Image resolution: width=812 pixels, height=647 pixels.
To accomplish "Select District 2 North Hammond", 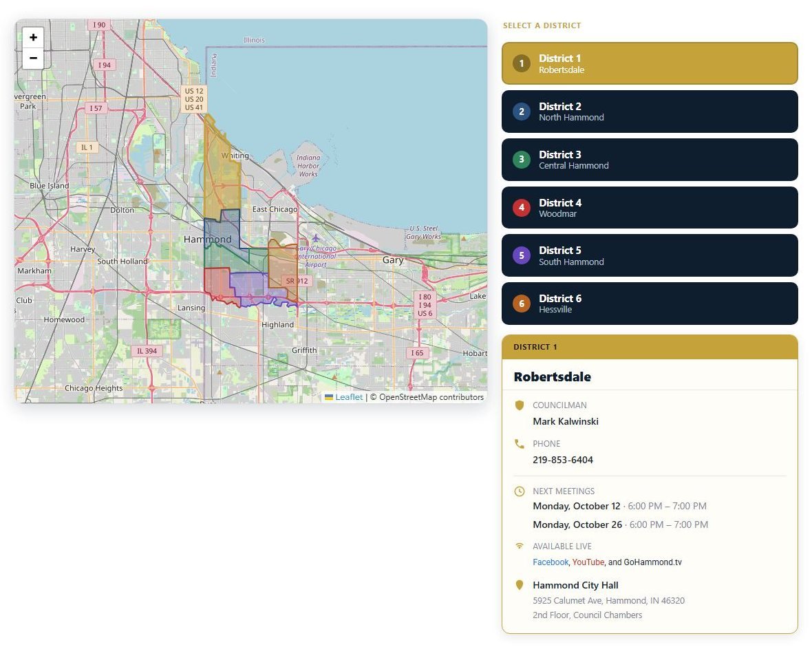I will [x=650, y=112].
